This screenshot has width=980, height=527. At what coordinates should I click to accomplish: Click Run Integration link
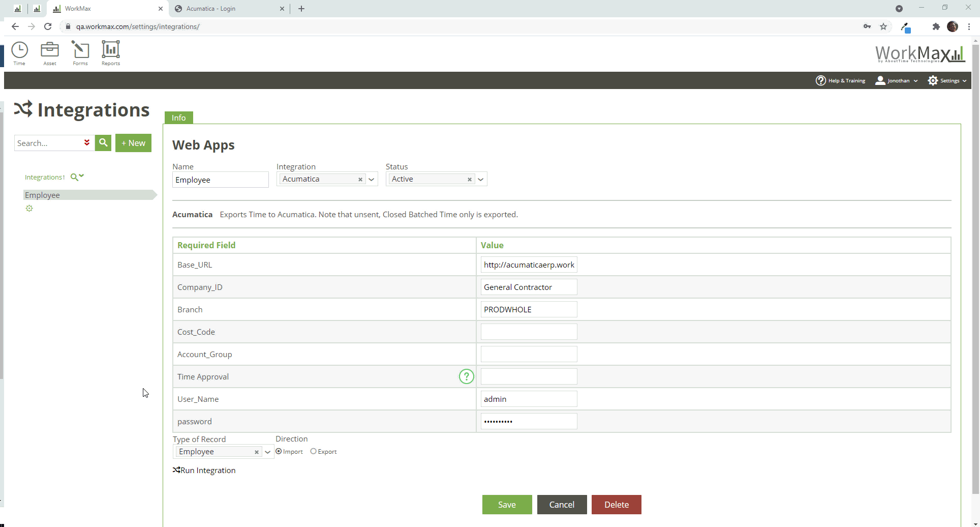point(204,471)
